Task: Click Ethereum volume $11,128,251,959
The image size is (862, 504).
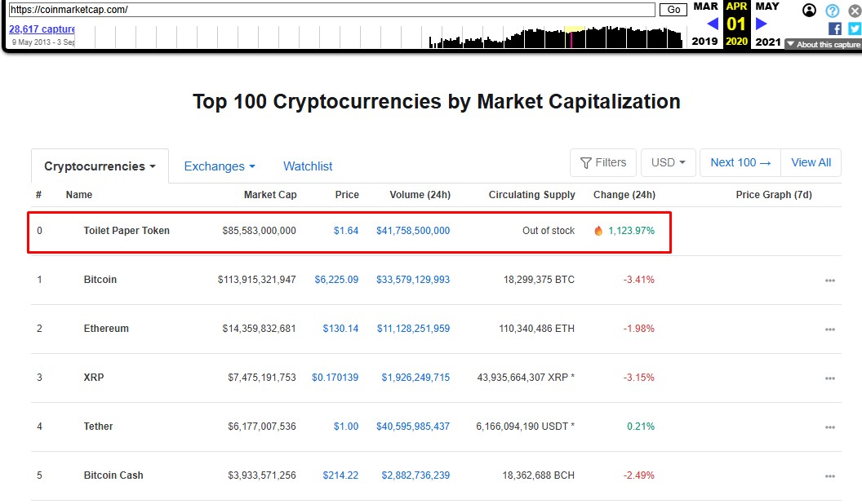Action: (413, 329)
